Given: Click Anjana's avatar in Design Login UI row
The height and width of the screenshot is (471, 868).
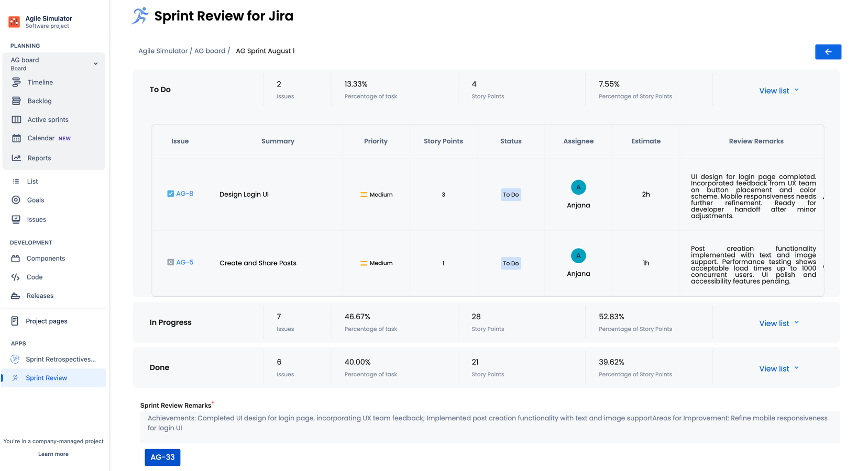Looking at the screenshot, I should point(578,187).
